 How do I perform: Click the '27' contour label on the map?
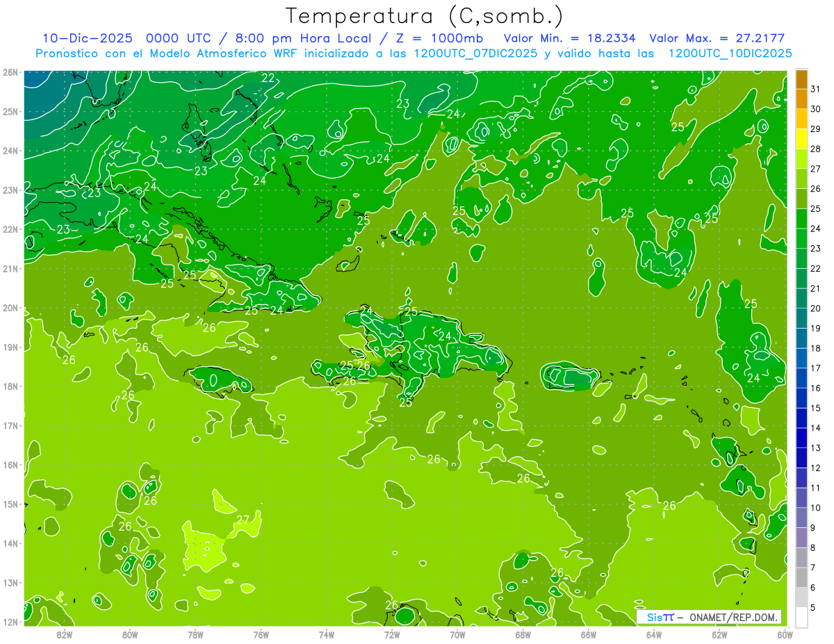[243, 520]
